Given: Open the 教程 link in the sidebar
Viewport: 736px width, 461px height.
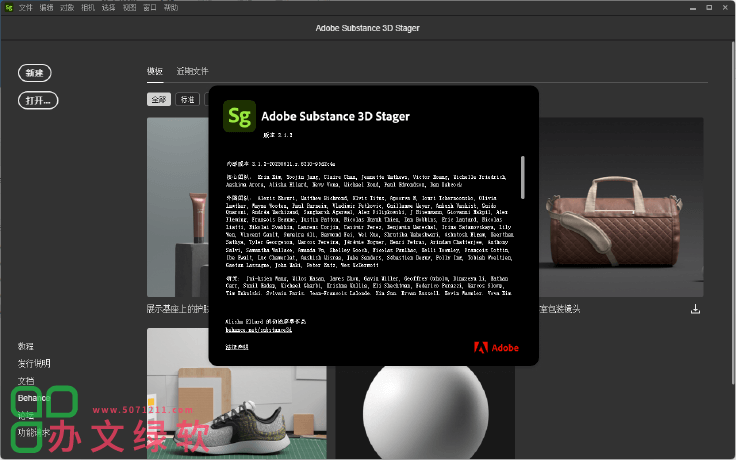Looking at the screenshot, I should pos(26,346).
